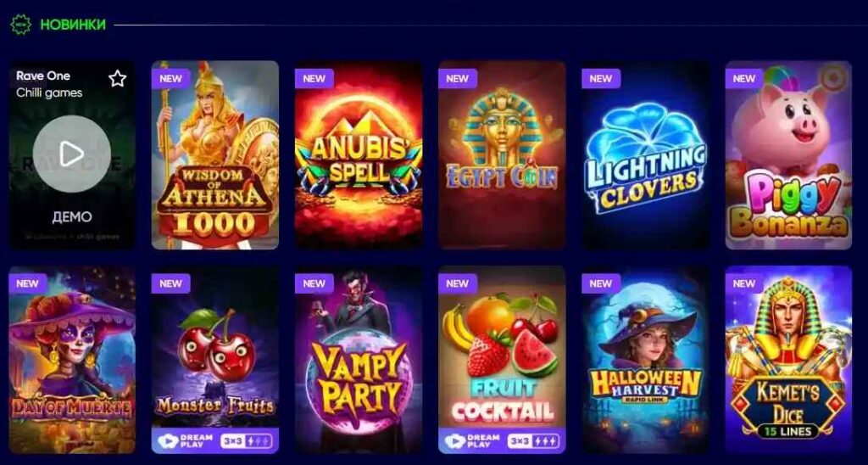Click the 3x3 lightning badge on Fruit Cocktail
Image resolution: width=868 pixels, height=465 pixels.
(x=533, y=441)
